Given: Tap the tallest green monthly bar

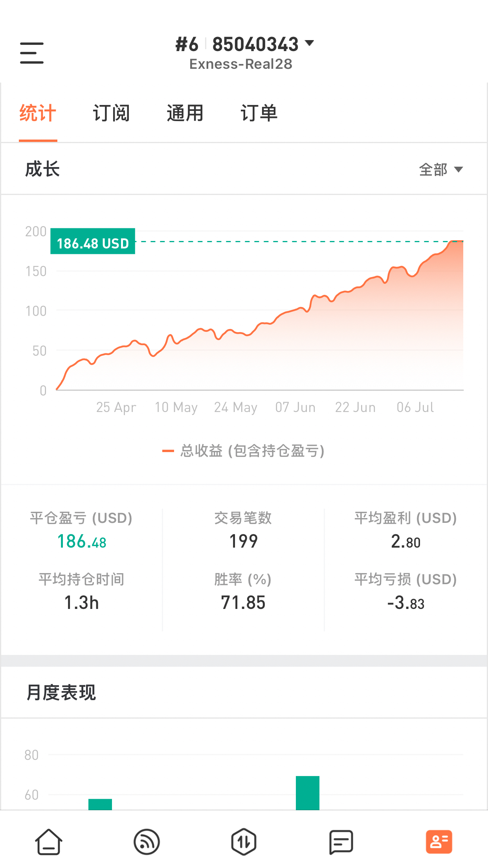Looking at the screenshot, I should [x=308, y=793].
